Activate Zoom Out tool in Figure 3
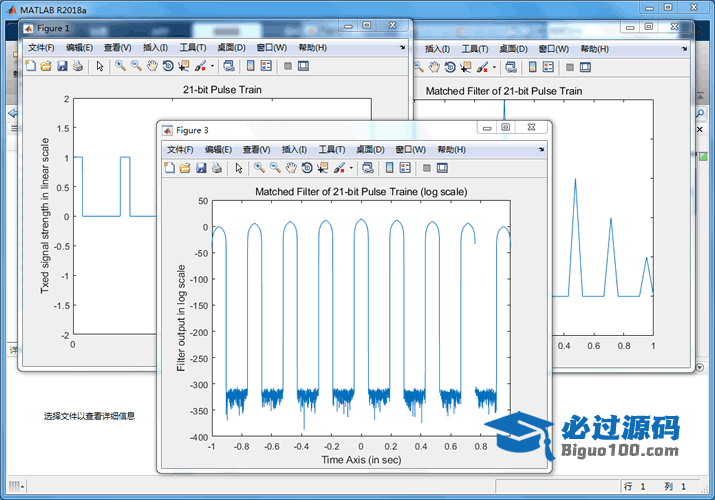This screenshot has height=500, width=715. pos(275,168)
